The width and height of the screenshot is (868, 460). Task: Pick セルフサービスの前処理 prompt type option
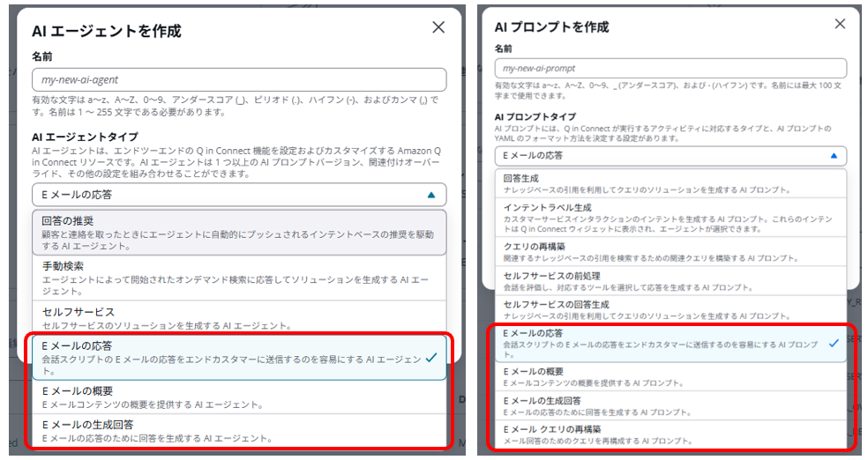[670, 280]
